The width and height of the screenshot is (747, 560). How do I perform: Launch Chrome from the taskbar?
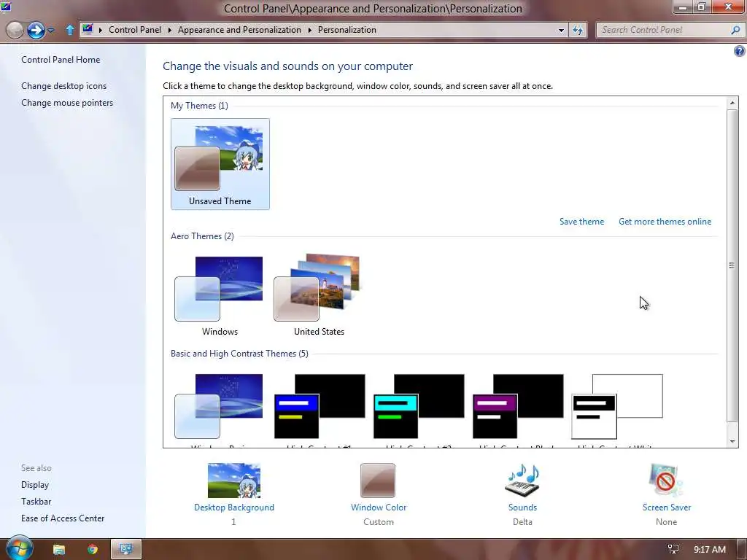(93, 550)
